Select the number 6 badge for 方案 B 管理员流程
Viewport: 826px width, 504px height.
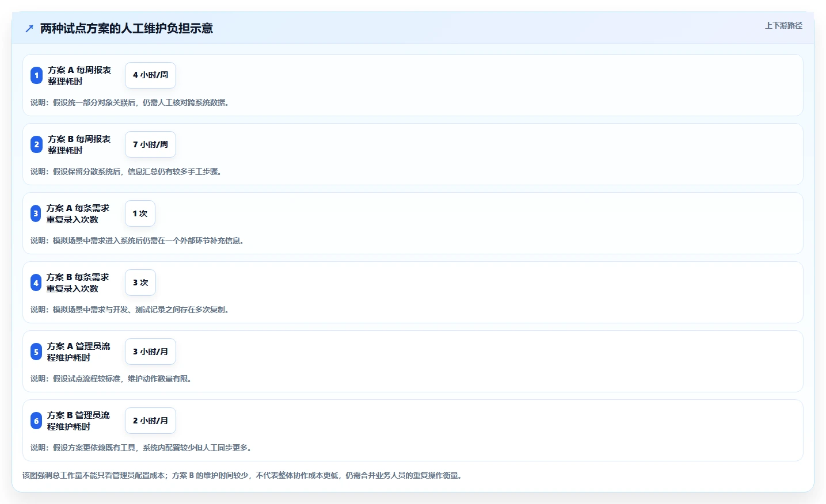pyautogui.click(x=36, y=421)
